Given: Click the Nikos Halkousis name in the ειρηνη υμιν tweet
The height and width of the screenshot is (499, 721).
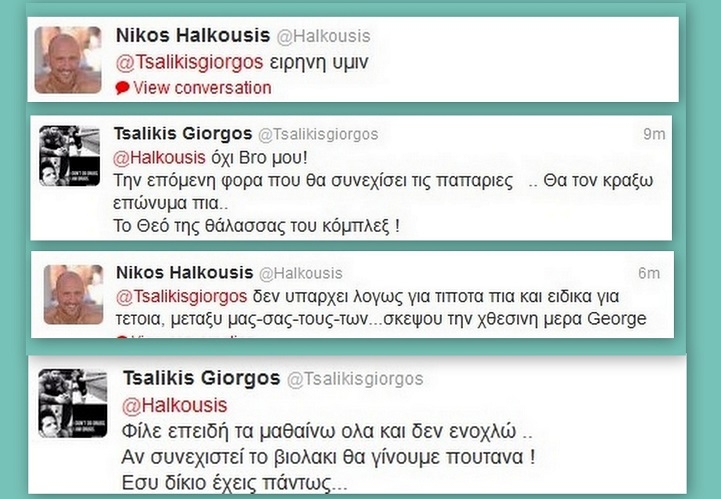Looking at the screenshot, I should 193,35.
